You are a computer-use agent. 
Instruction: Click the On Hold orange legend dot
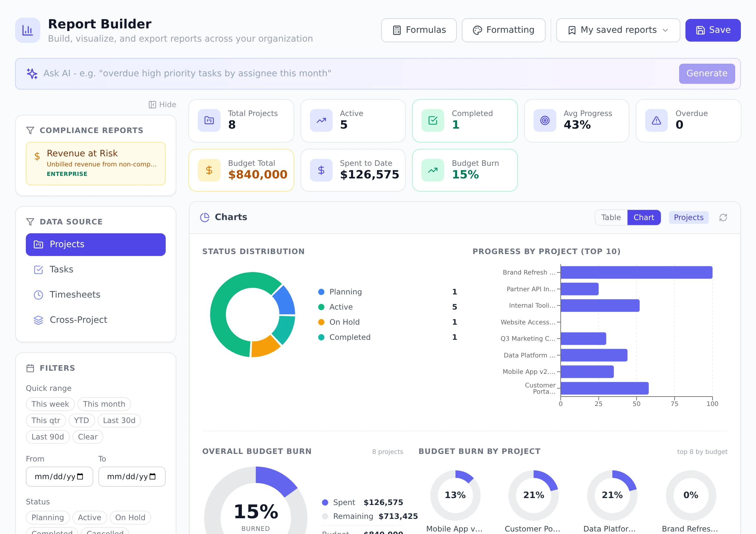click(321, 322)
